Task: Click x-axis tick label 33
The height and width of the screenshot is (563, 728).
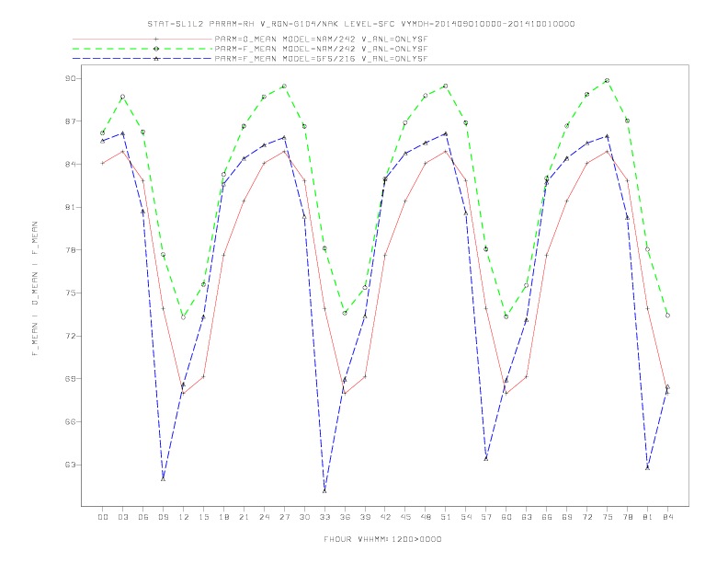Action: click(x=324, y=517)
